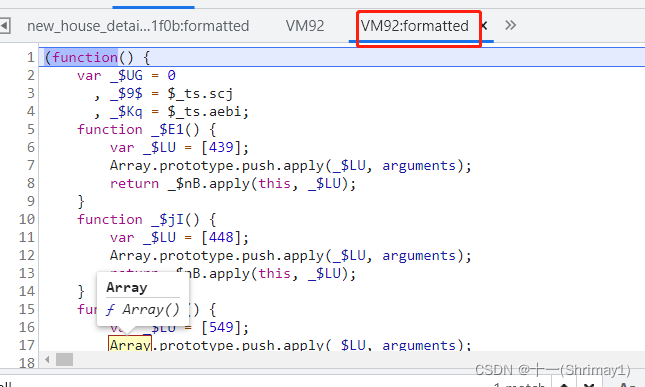Open the new_house_detai...1f0b:formatted tab
Viewport: 645px width, 387px height.
click(138, 26)
